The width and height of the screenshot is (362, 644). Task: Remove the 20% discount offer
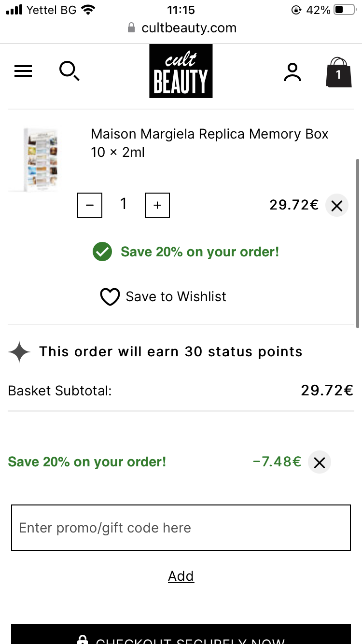click(x=319, y=462)
